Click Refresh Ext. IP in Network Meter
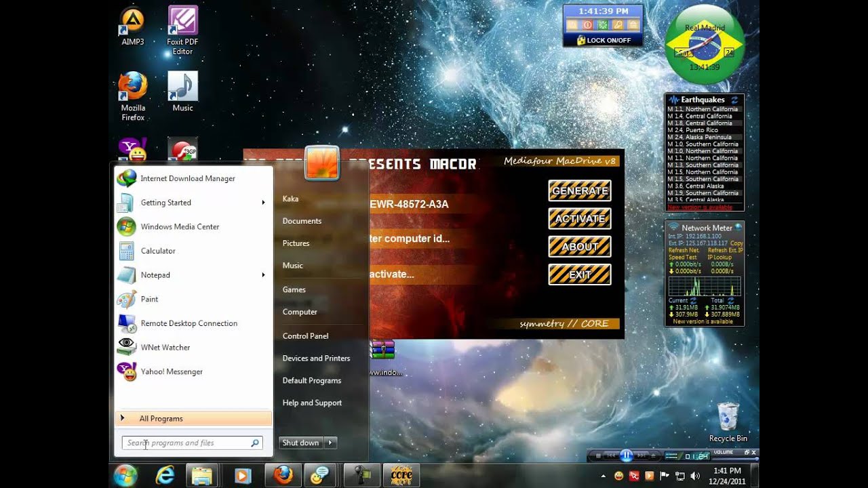The height and width of the screenshot is (488, 868). pyautogui.click(x=726, y=250)
